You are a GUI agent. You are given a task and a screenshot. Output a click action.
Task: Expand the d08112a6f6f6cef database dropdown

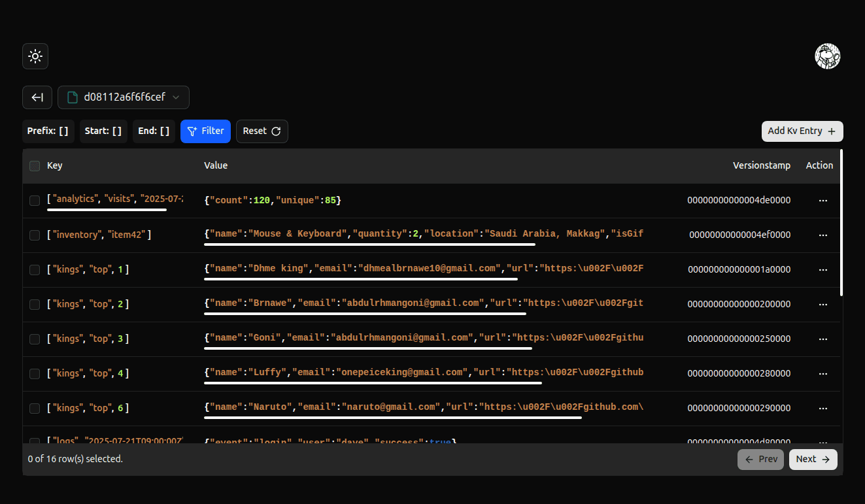(x=124, y=97)
